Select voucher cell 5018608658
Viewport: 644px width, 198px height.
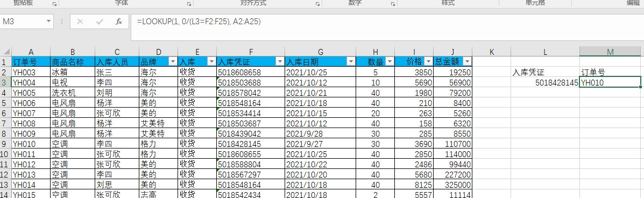click(x=251, y=72)
